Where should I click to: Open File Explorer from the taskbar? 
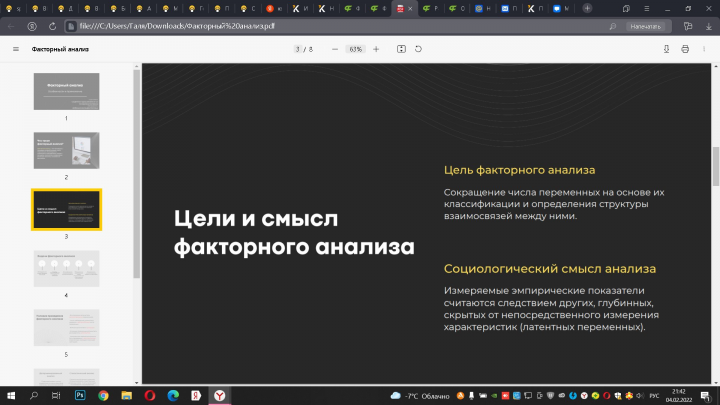tap(126, 395)
